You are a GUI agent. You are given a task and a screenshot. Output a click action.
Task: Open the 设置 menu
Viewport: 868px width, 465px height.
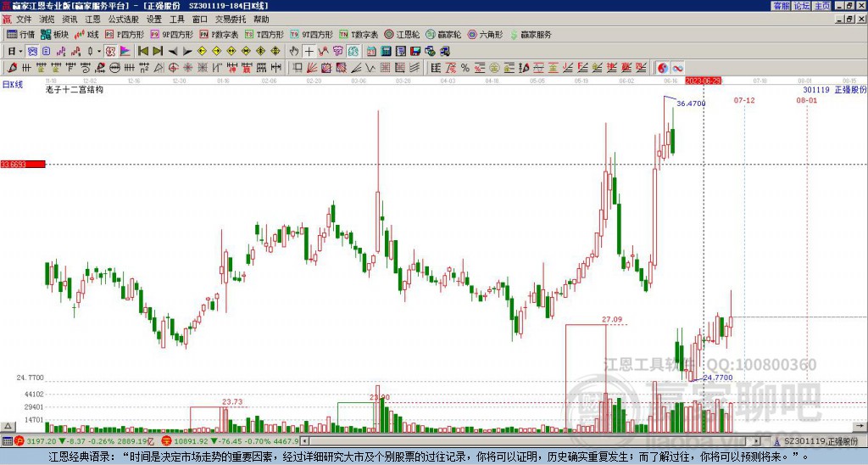154,20
